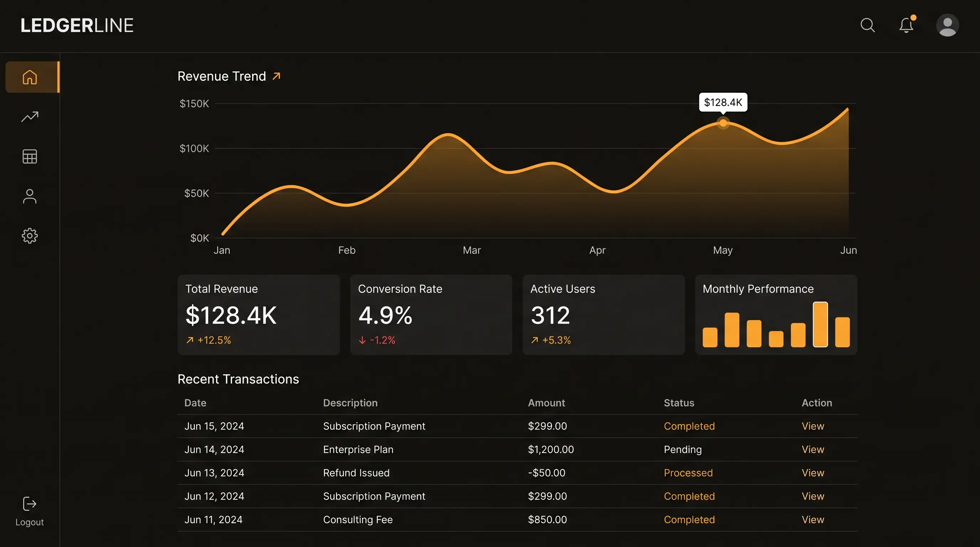Select the first Monthly Performance bar
Image resolution: width=980 pixels, height=547 pixels.
pos(710,337)
